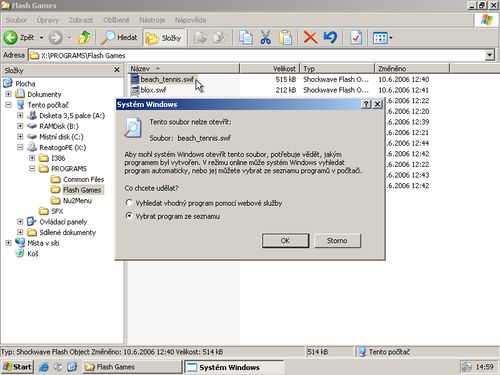Expand the Dokumenty tree node
The height and width of the screenshot is (375, 500).
pyautogui.click(x=8, y=94)
